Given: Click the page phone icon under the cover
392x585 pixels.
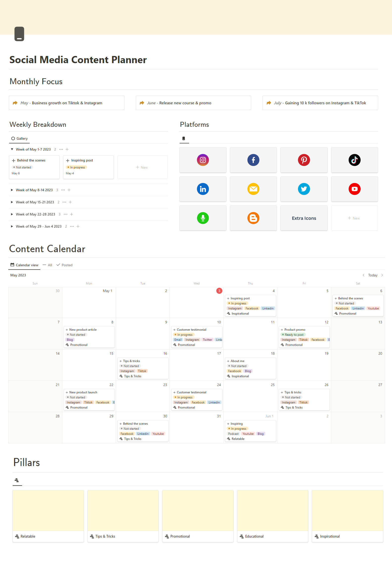Looking at the screenshot, I should pos(19,34).
